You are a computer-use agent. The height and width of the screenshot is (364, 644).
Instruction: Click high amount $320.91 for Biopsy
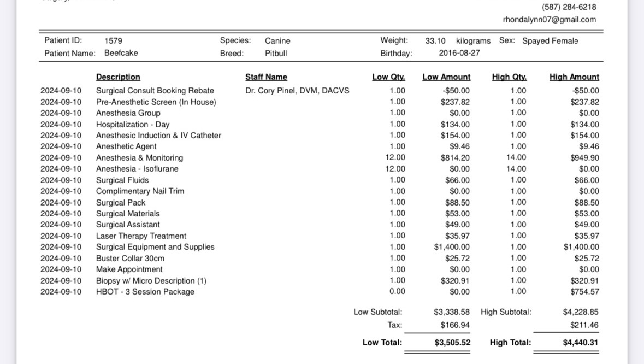[584, 281]
